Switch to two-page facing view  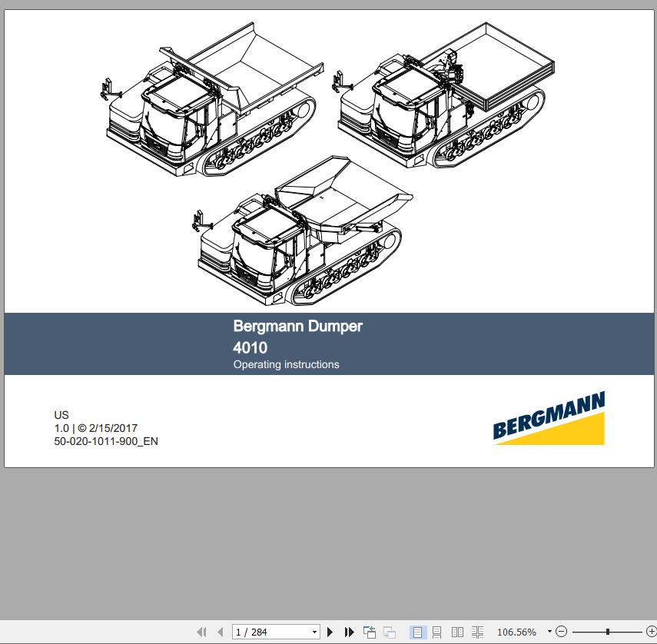(x=457, y=632)
